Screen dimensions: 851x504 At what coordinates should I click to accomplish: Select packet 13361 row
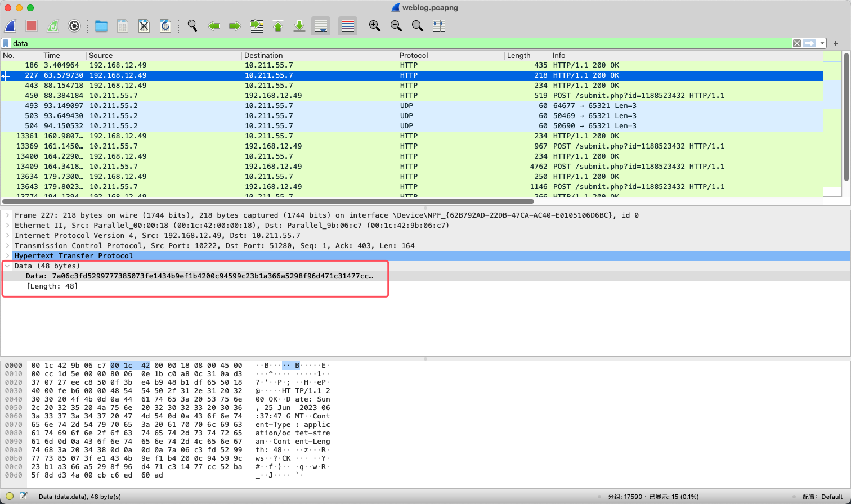pos(411,136)
